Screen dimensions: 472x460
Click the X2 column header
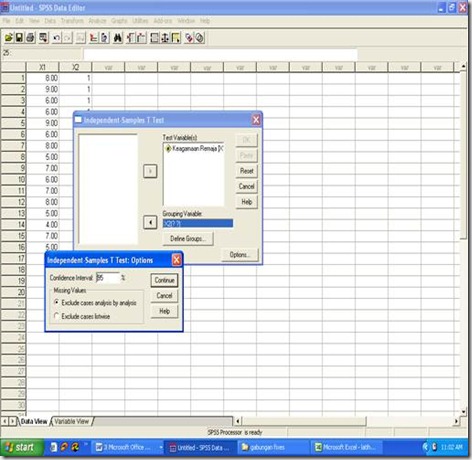click(75, 67)
